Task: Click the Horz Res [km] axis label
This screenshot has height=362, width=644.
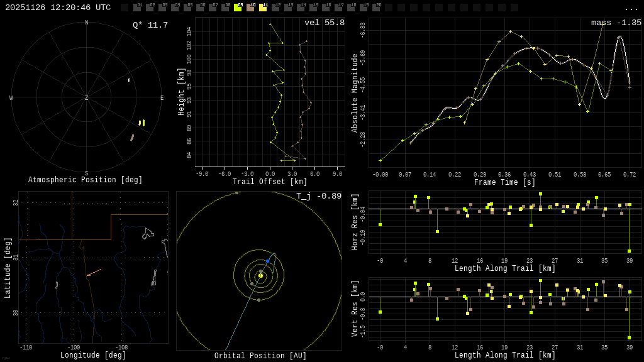Action: (x=355, y=222)
